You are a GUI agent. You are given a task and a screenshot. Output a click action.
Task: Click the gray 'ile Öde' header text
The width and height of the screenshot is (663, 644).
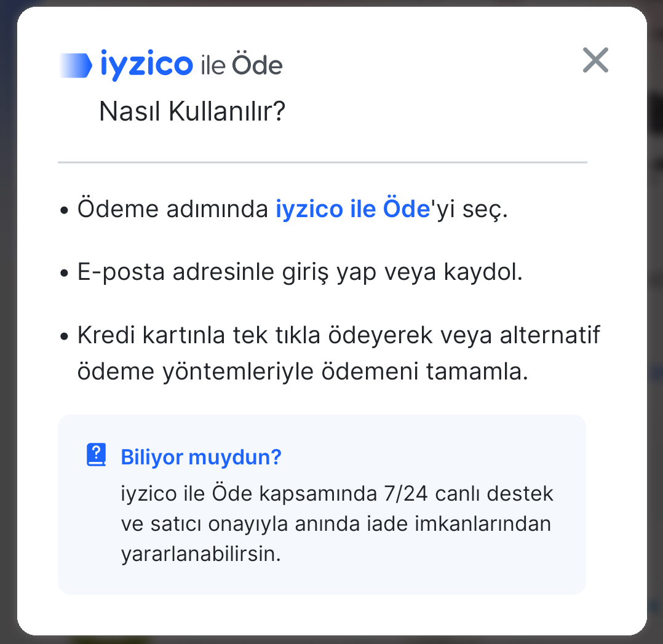click(x=242, y=65)
